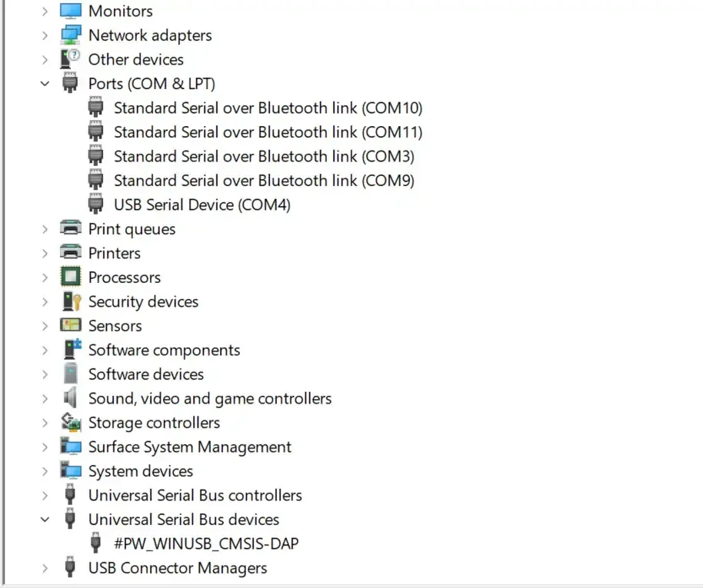Collapse the Universal Serial Bus devices node
Image resolution: width=703 pixels, height=588 pixels.
[45, 520]
